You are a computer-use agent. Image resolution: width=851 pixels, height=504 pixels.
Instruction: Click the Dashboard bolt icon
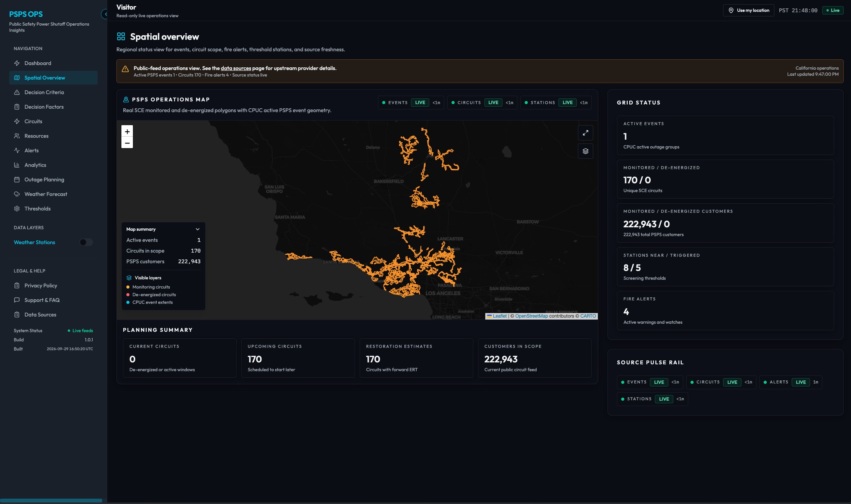pos(17,63)
